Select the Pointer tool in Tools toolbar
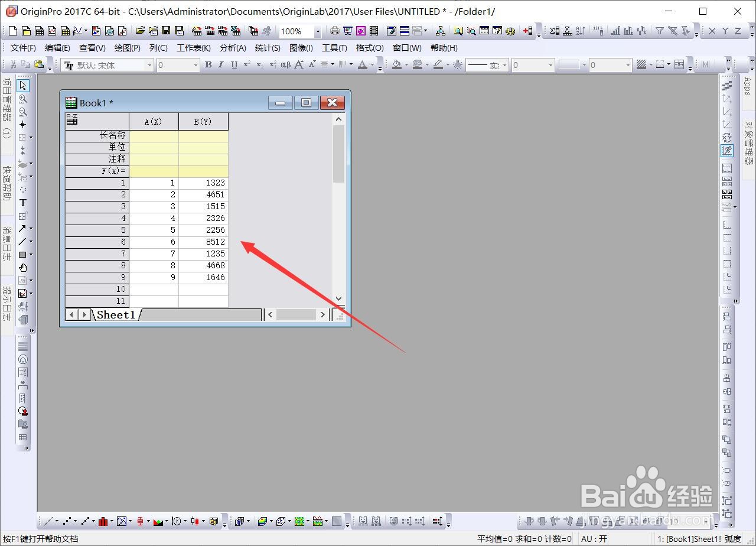Viewport: 756px width, 546px height. point(22,86)
